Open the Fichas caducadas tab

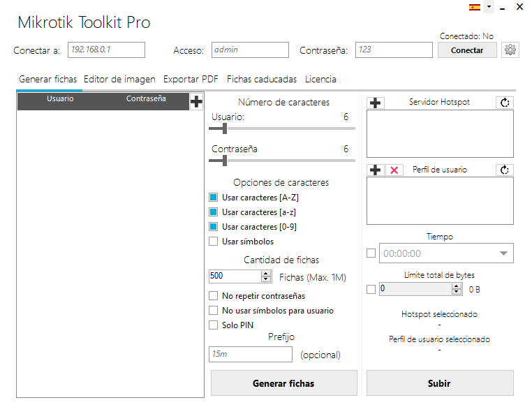[x=262, y=79]
